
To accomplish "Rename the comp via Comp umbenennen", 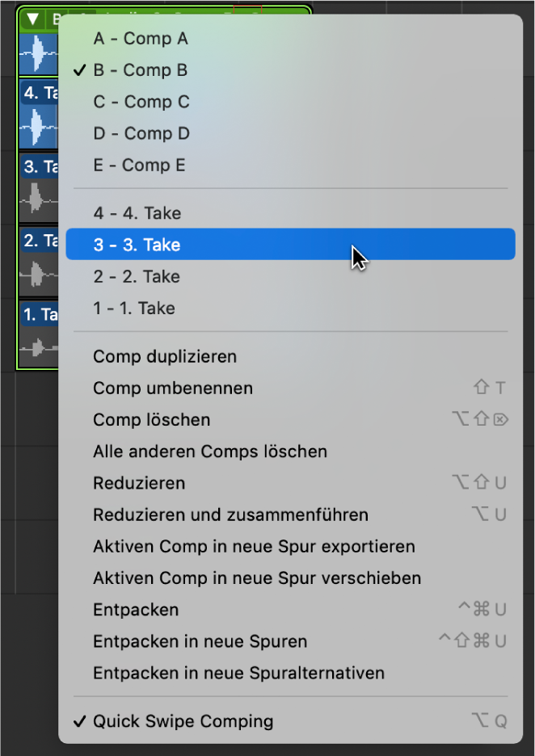I will (x=172, y=388).
